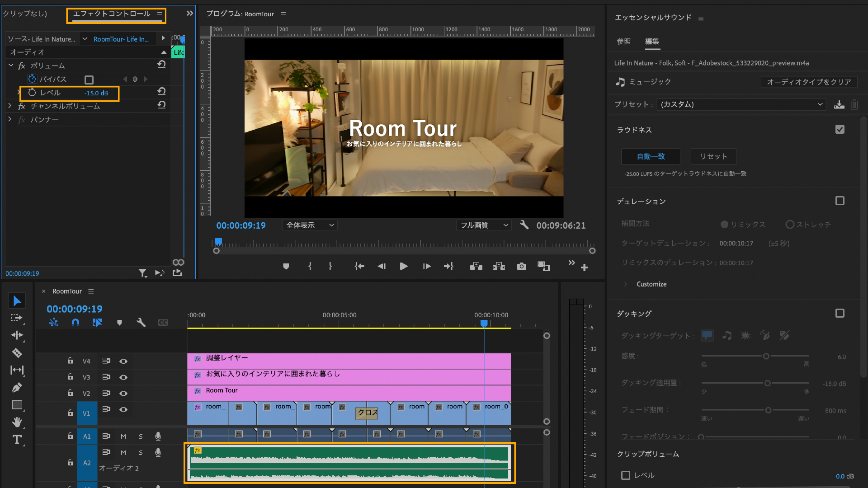
Task: Enable the デュレーション checkbox
Action: [840, 201]
